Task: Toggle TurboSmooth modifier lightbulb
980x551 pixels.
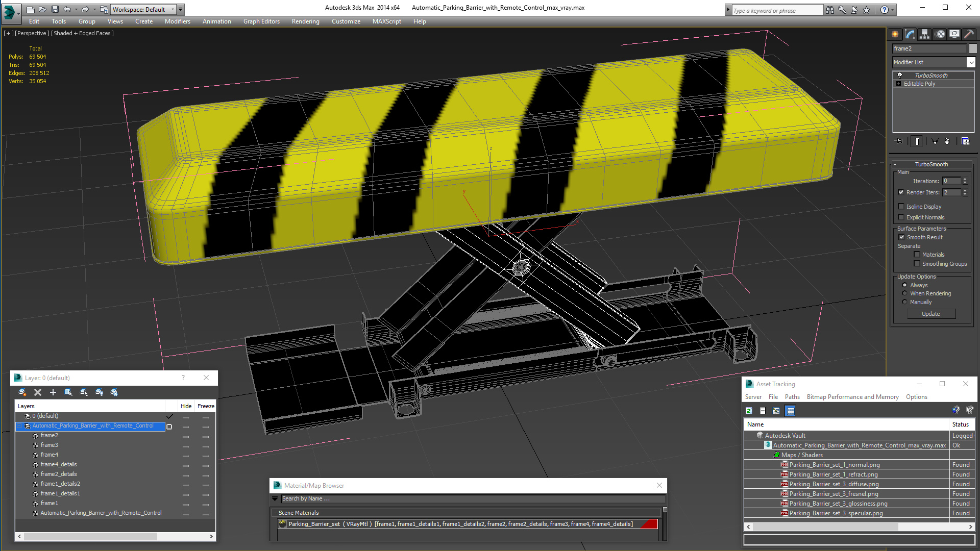Action: click(900, 75)
